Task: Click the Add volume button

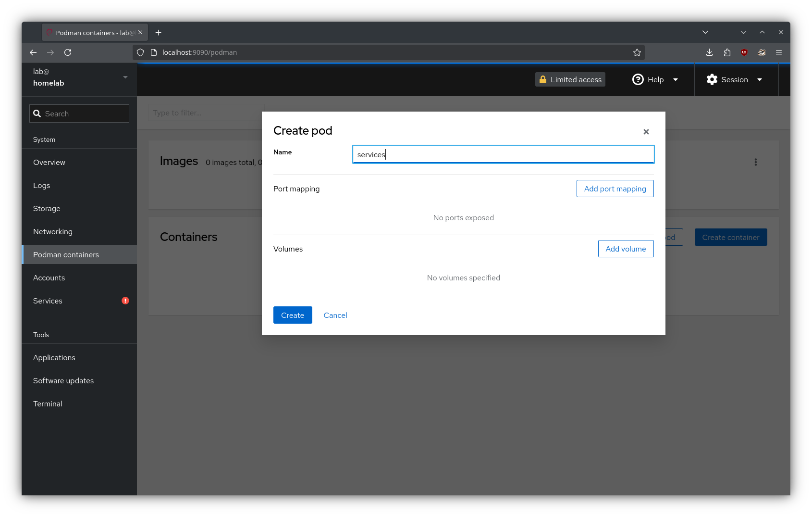Action: pos(625,249)
